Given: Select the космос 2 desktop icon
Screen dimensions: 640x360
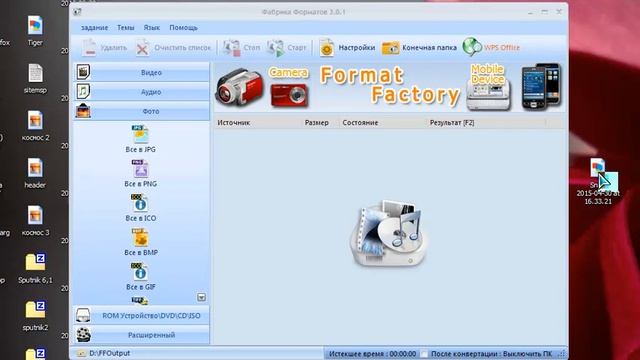Looking at the screenshot, I should click(35, 126).
